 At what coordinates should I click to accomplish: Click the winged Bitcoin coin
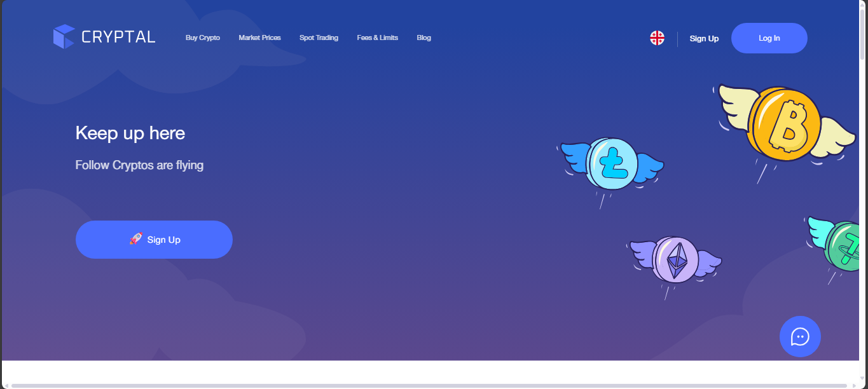[x=784, y=125]
